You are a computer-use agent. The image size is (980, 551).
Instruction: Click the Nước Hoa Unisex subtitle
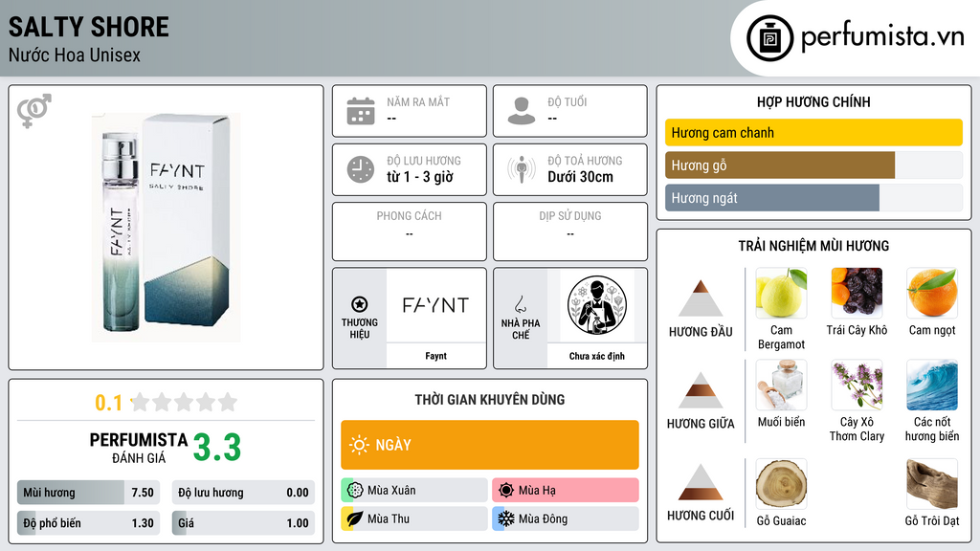pyautogui.click(x=75, y=55)
